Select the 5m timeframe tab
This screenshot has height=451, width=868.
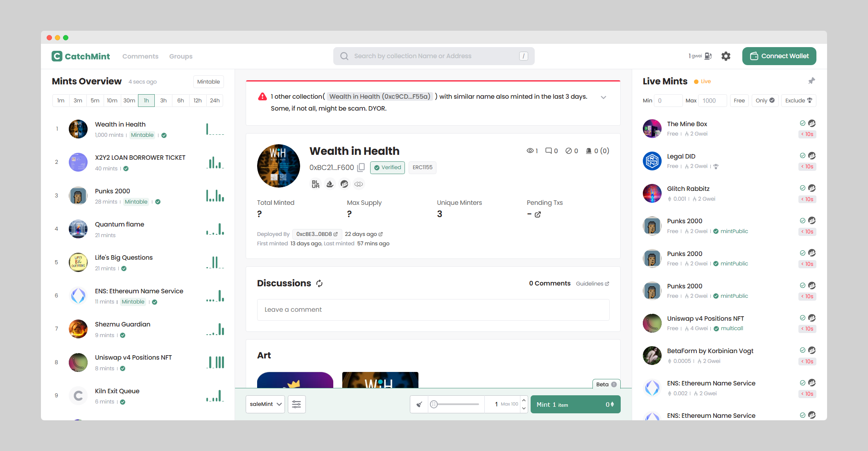click(x=95, y=101)
